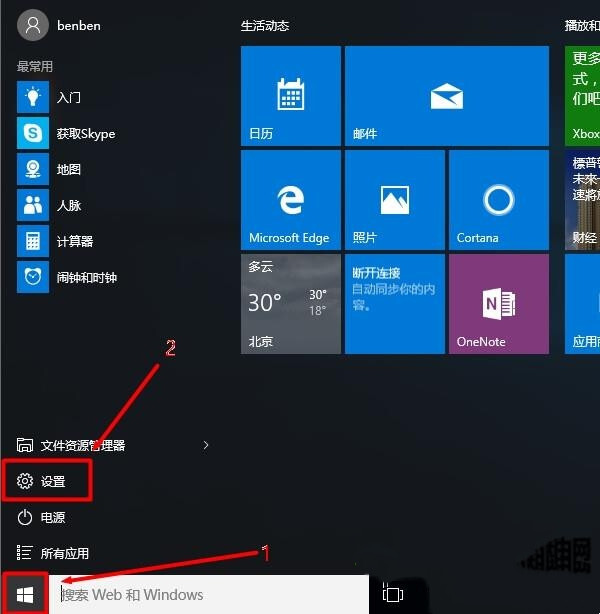Click the Windows Start button

(25, 595)
